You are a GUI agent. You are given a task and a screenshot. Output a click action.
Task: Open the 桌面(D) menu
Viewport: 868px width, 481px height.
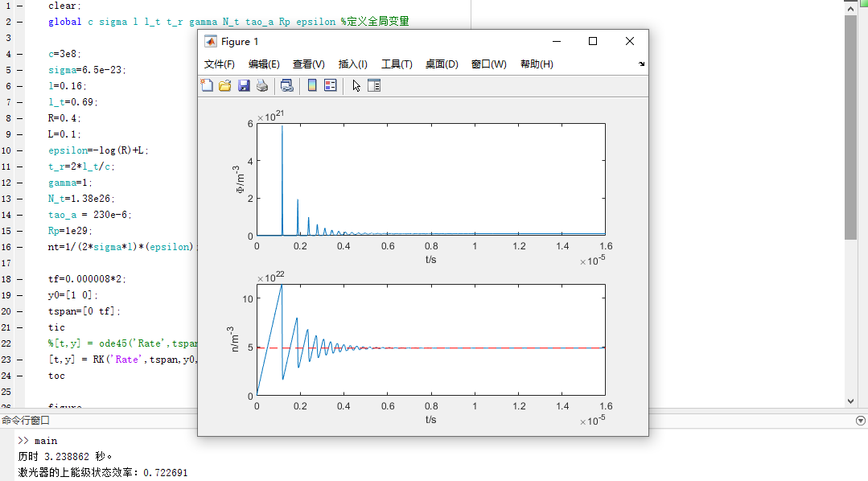click(442, 64)
